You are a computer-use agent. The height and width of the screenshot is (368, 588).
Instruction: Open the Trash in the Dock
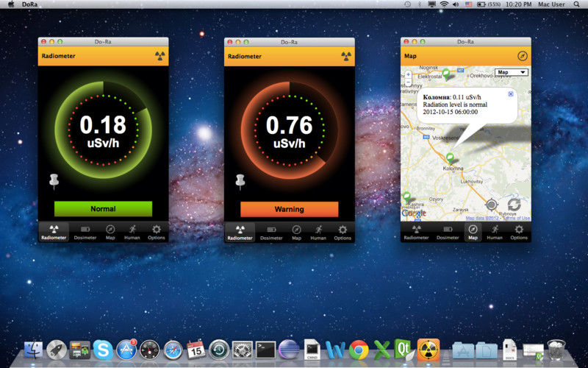(x=556, y=350)
